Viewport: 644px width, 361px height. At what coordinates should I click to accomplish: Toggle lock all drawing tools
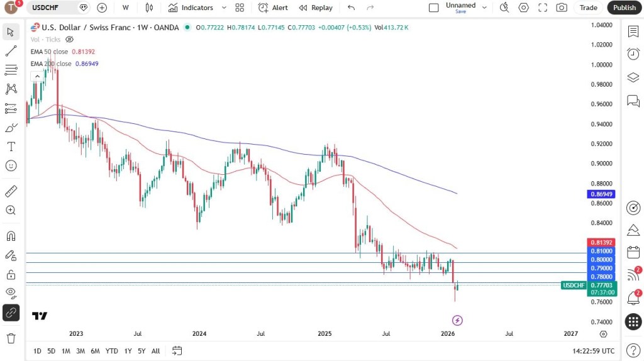[x=11, y=275]
